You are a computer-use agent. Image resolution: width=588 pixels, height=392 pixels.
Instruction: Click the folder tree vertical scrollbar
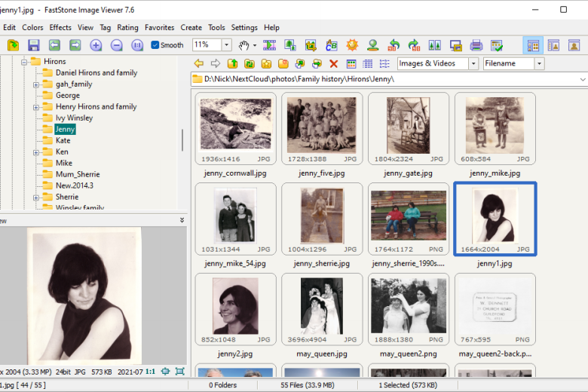(182, 140)
